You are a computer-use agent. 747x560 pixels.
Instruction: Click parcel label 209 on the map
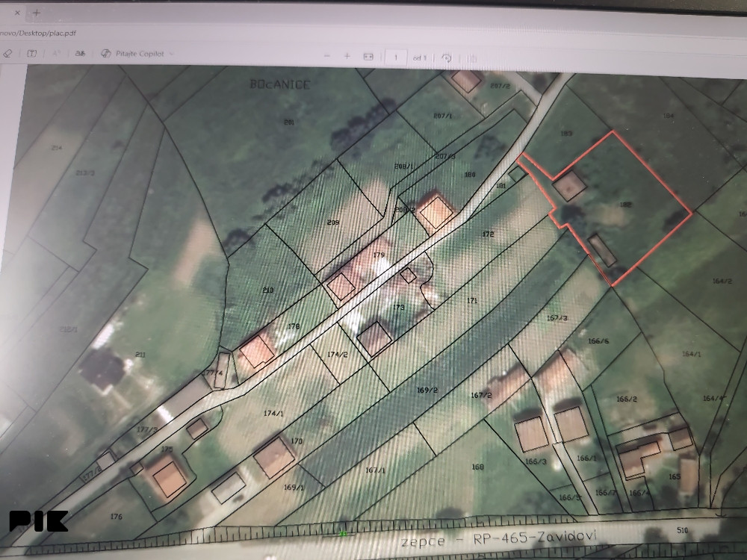(x=333, y=223)
